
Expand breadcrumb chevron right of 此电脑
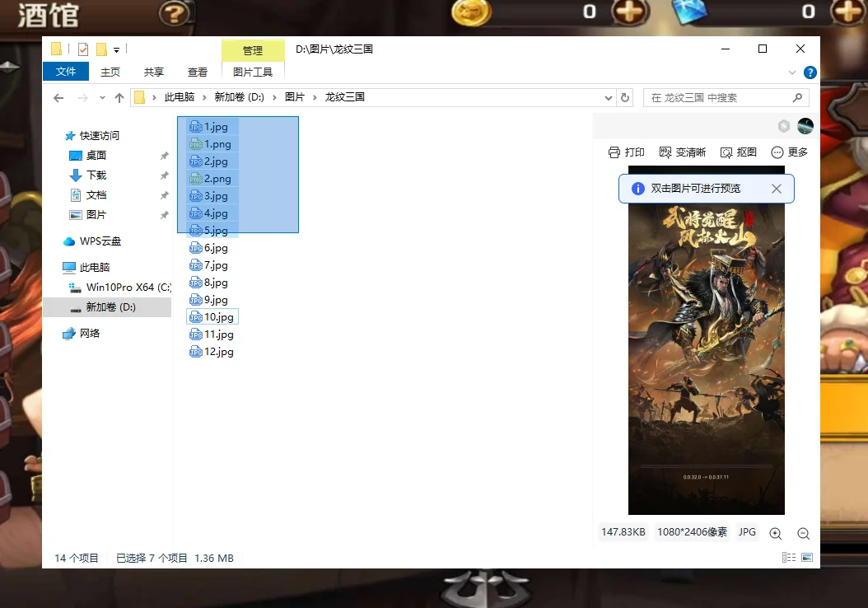(204, 97)
